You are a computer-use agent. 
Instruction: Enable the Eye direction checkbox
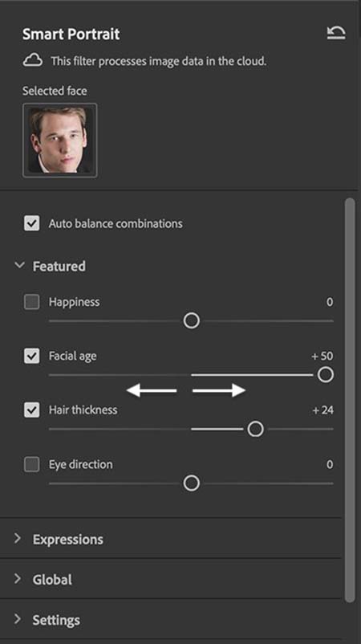tap(31, 464)
